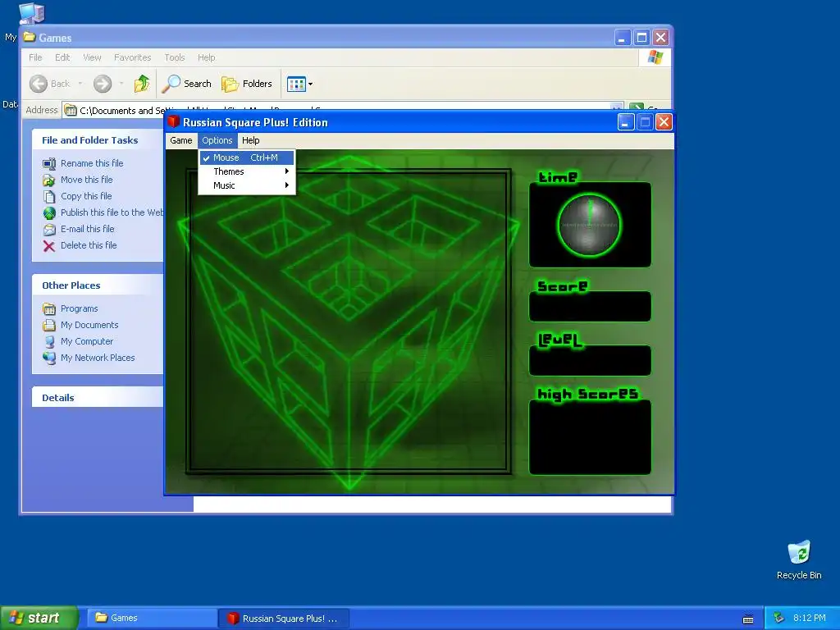This screenshot has height=630, width=840.
Task: Click the globe Publish icon
Action: pos(49,213)
